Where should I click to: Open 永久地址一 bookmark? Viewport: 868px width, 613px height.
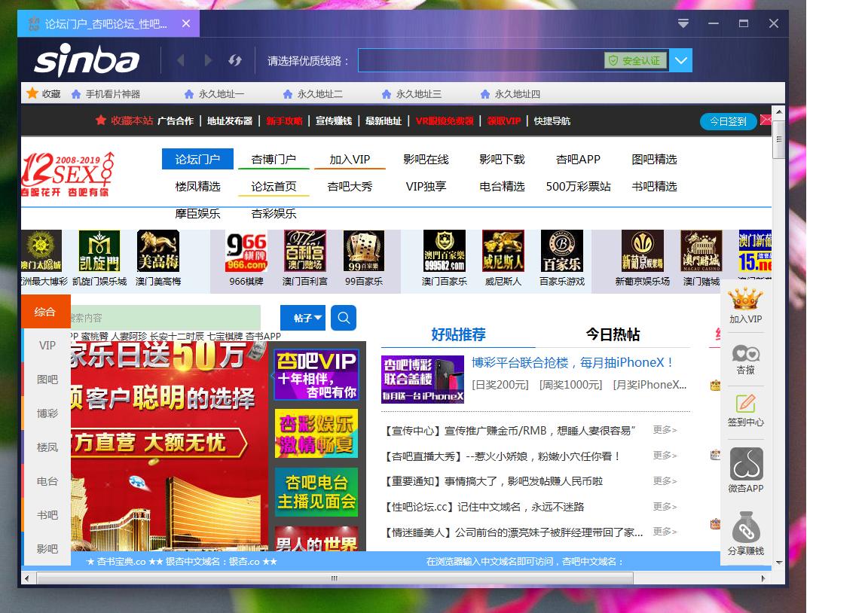pyautogui.click(x=214, y=94)
